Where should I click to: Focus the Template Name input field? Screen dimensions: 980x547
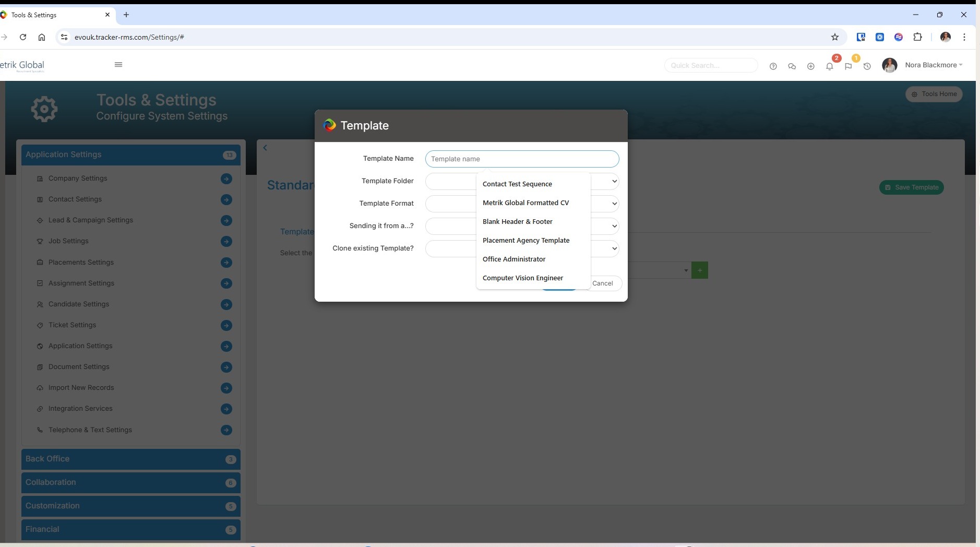pos(522,159)
